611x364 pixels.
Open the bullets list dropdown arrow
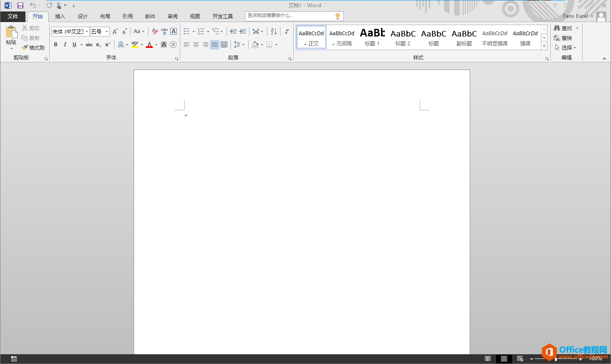click(x=193, y=31)
